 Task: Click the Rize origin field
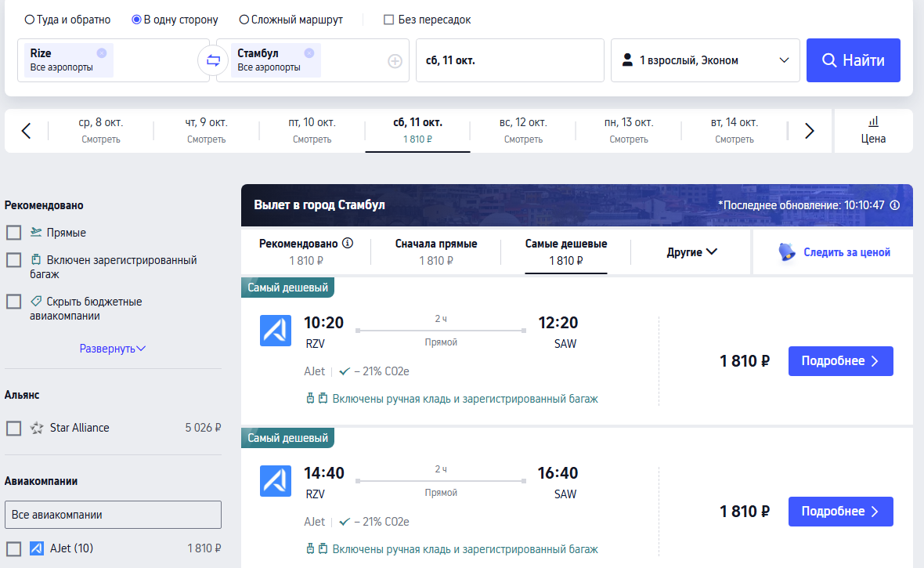click(x=114, y=60)
